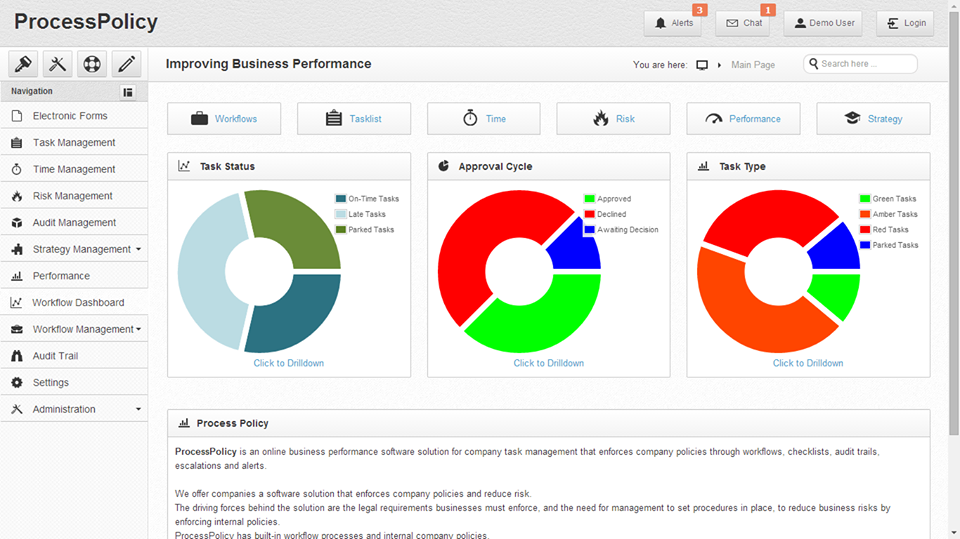Click Drilldown link under Task Type

[808, 363]
